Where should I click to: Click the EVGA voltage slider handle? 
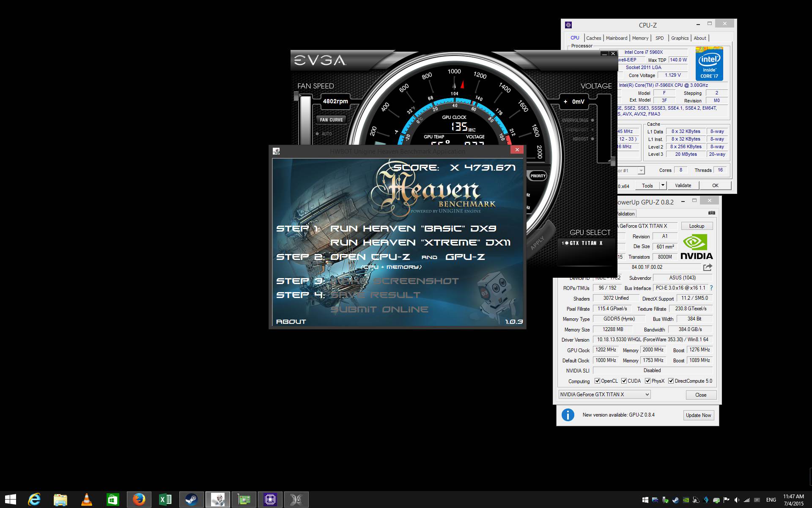pos(613,160)
